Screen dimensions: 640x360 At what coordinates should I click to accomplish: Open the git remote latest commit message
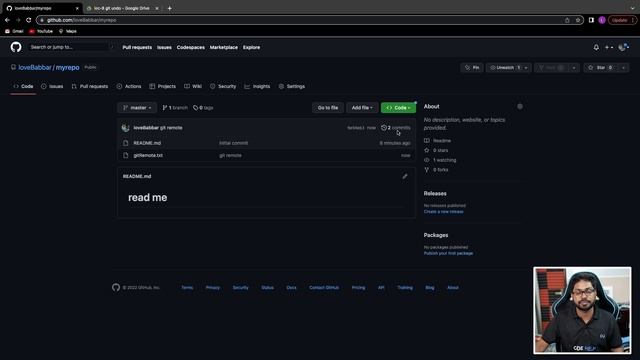click(x=171, y=128)
